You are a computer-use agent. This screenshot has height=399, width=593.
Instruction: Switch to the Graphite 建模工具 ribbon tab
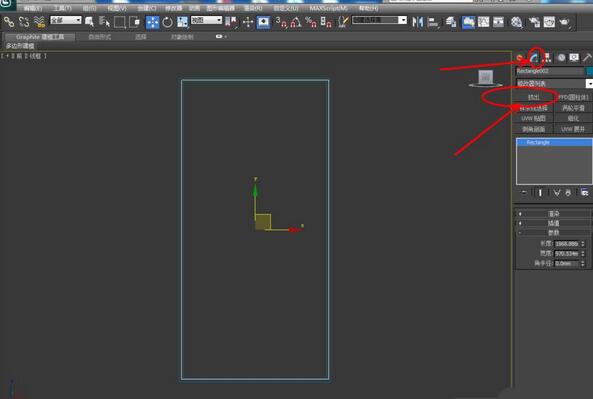(x=40, y=37)
